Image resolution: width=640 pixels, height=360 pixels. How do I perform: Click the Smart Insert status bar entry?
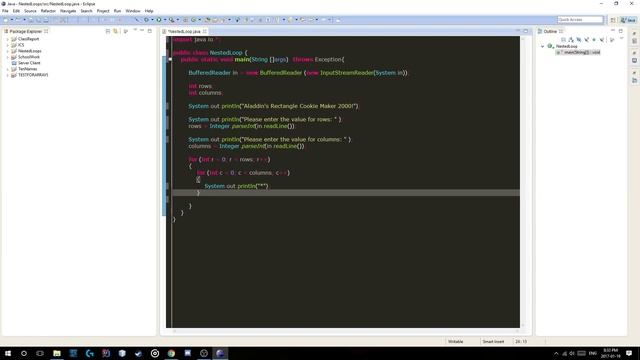pos(493,342)
